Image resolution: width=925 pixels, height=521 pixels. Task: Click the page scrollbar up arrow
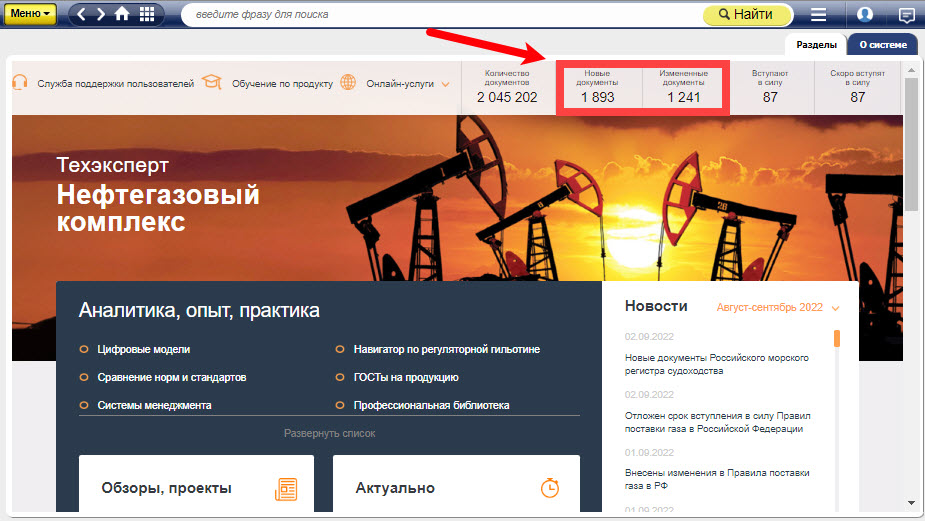pyautogui.click(x=911, y=70)
